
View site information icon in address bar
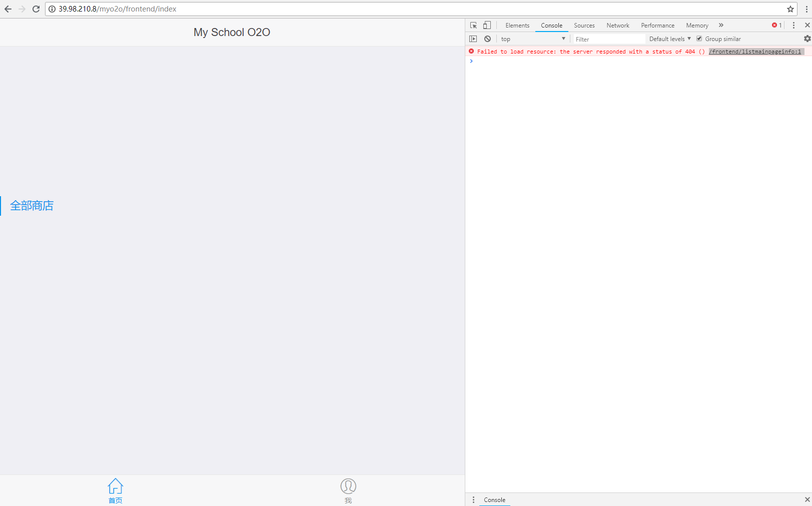(x=52, y=9)
